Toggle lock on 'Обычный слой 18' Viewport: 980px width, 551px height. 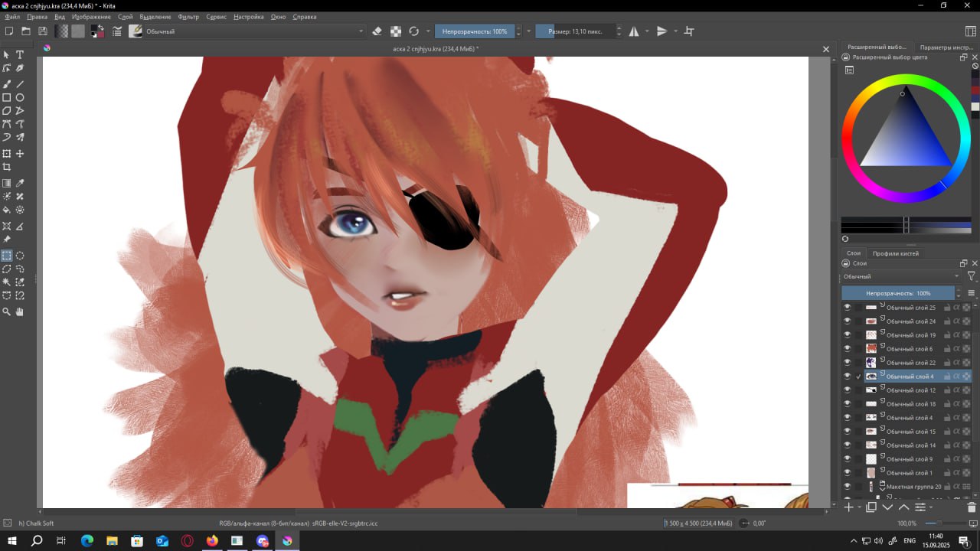point(947,404)
